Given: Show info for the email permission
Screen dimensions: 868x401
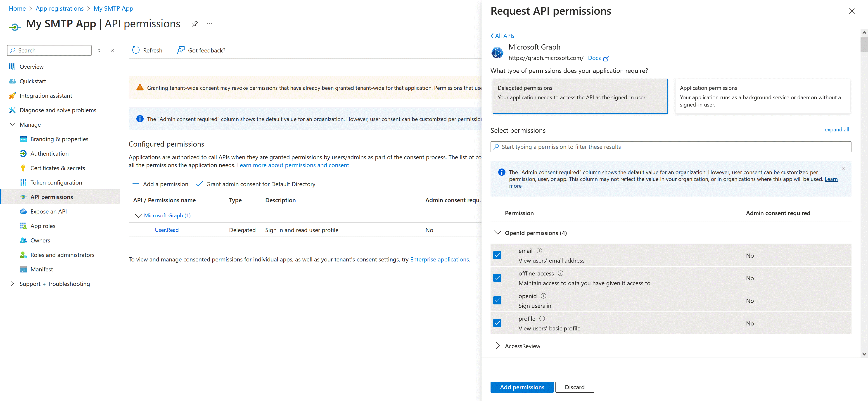Looking at the screenshot, I should click(x=539, y=251).
